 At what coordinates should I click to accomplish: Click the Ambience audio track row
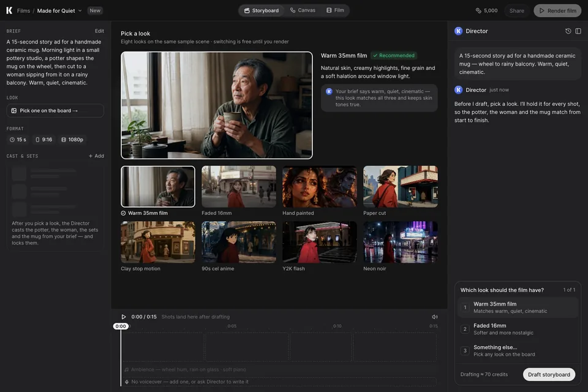coord(280,369)
